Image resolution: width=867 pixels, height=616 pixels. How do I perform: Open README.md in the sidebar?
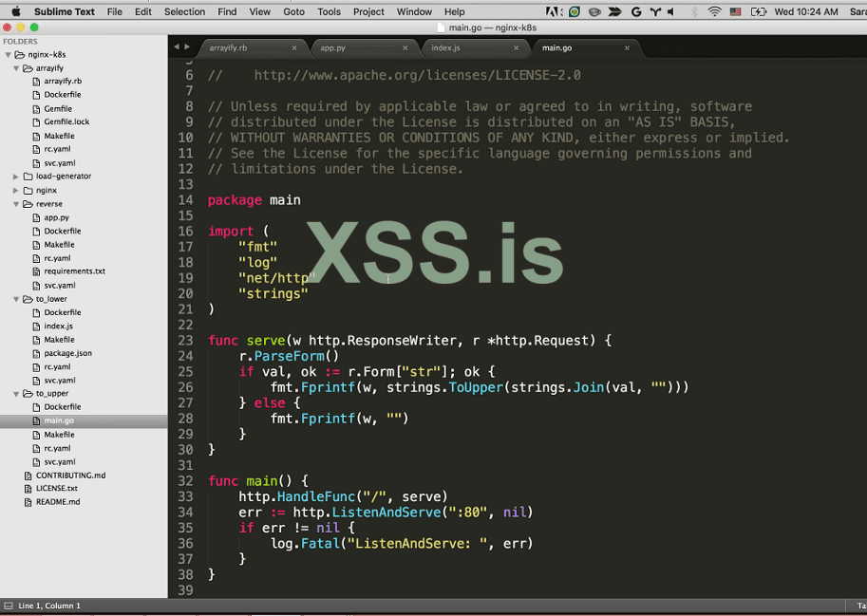[58, 502]
